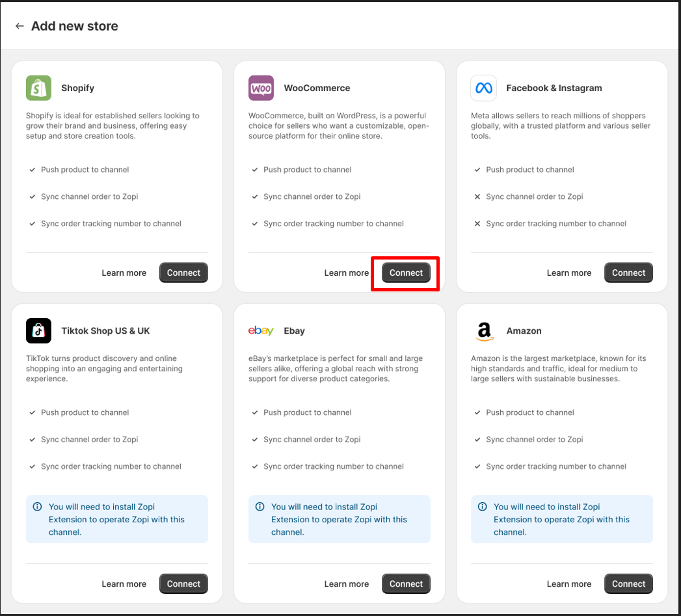Screen dimensions: 681x616
Task: Click the X icon beside Facebook's Sync channel order
Action: 477,197
